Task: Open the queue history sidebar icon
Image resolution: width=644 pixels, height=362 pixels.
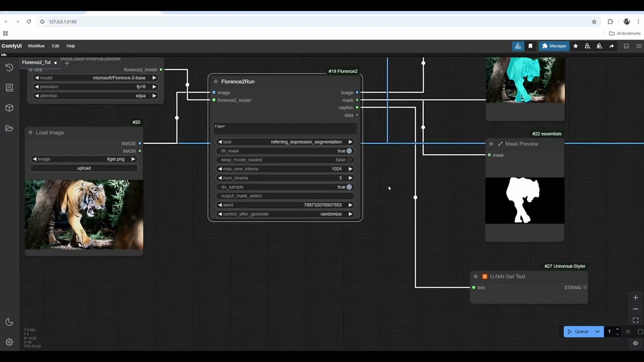Action: 9,67
